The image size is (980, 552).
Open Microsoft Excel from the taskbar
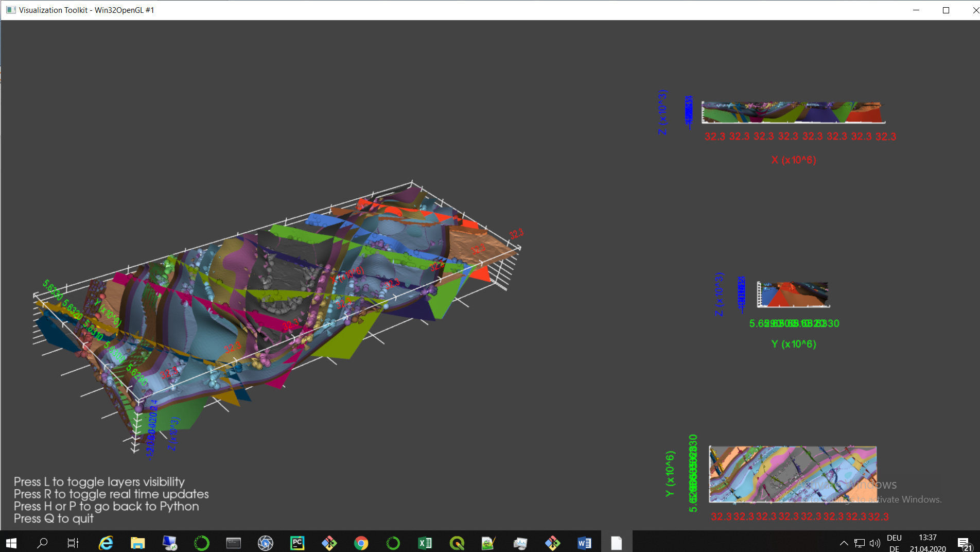coord(425,541)
